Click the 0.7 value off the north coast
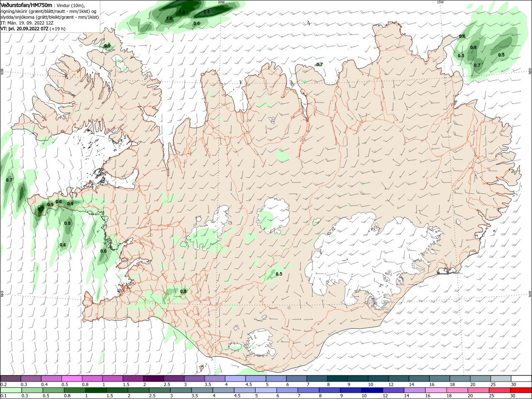Screen dimensions: 532x399 [319, 64]
